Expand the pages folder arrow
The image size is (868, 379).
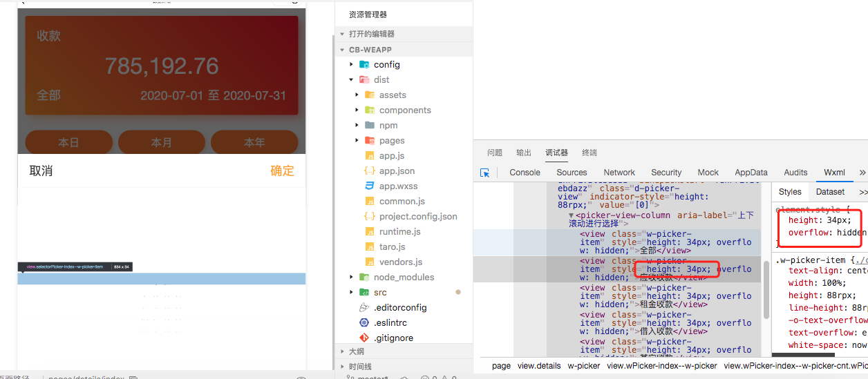tap(357, 140)
